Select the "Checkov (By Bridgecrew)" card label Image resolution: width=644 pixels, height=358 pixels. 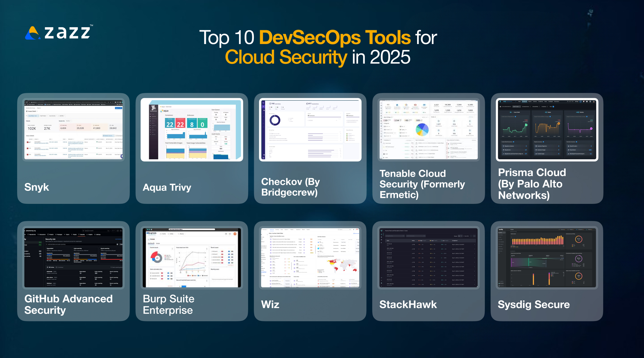tap(291, 187)
